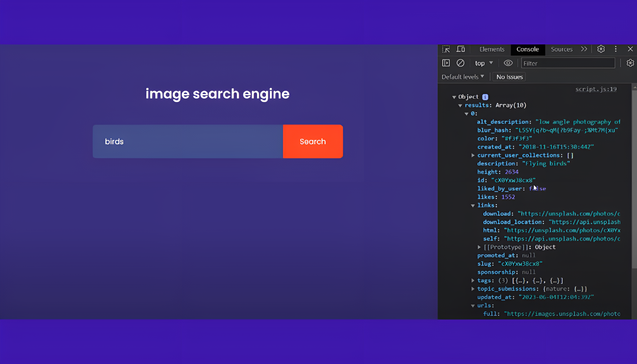Click the No Issues button
The image size is (637, 364).
[x=509, y=76]
